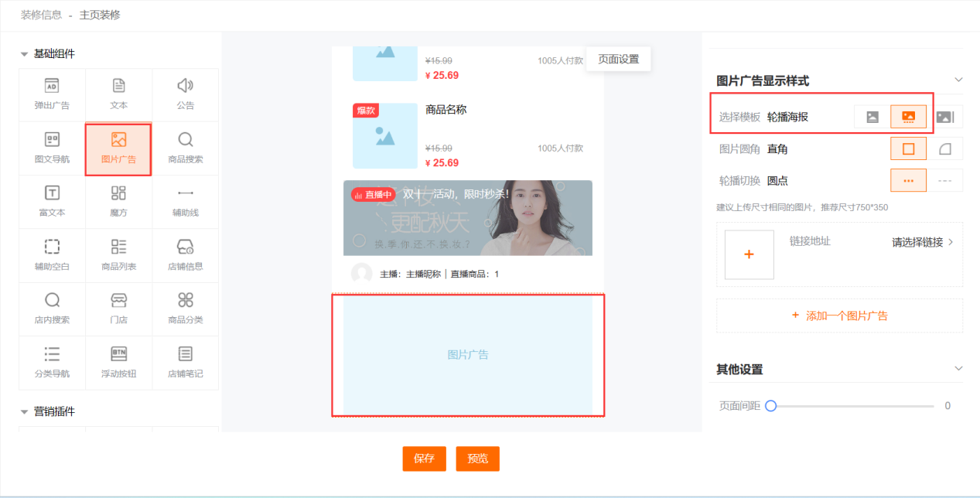
Task: Click the orange 保存 save button
Action: pyautogui.click(x=424, y=459)
